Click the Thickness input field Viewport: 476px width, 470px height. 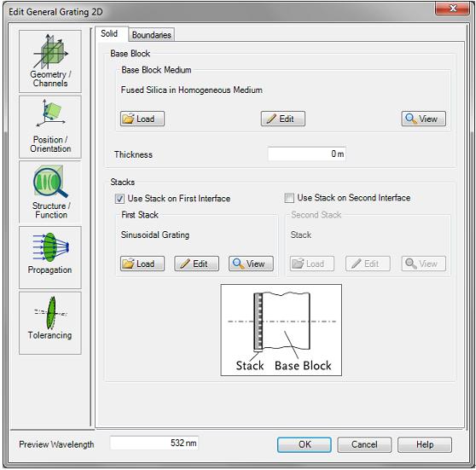click(306, 154)
